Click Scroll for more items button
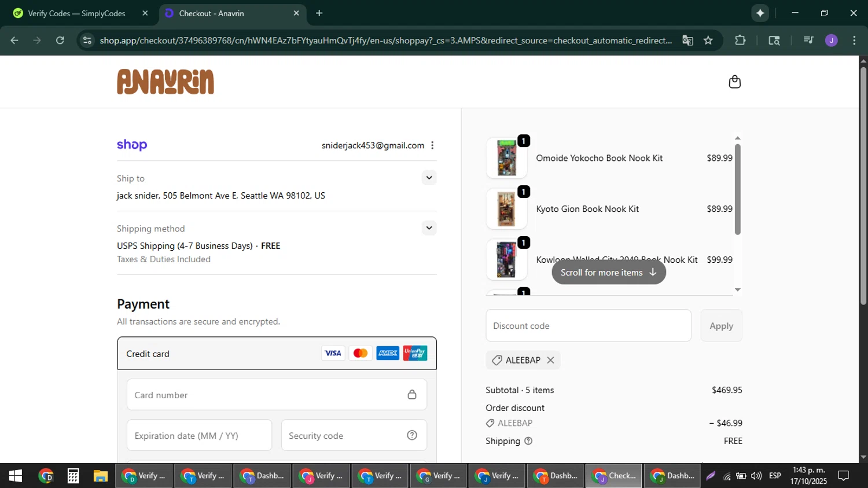The width and height of the screenshot is (868, 488). (x=609, y=272)
